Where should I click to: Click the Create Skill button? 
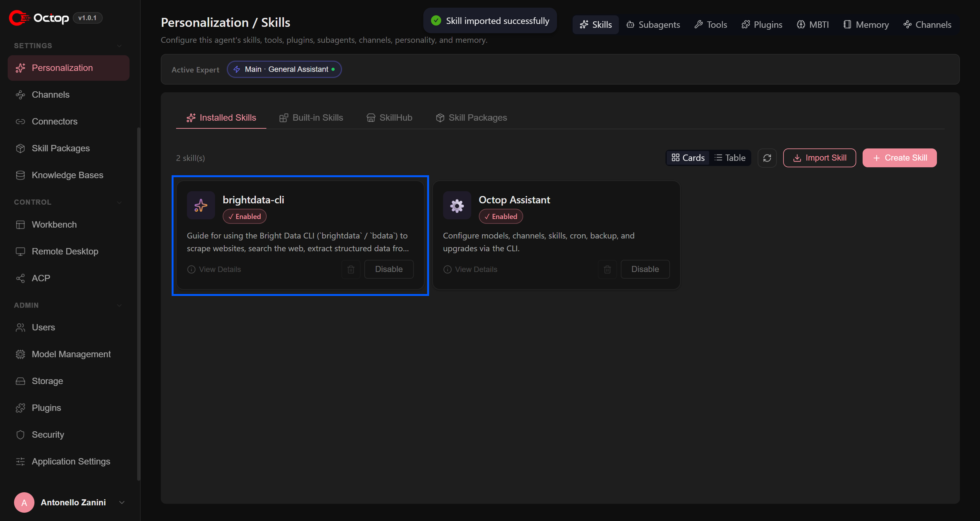(900, 158)
